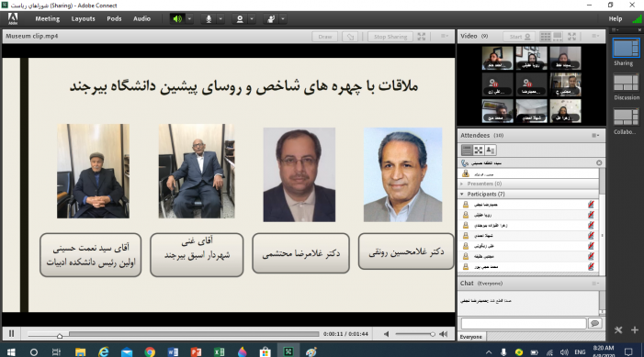
Task: Click the raise hand status icon
Action: (271, 19)
